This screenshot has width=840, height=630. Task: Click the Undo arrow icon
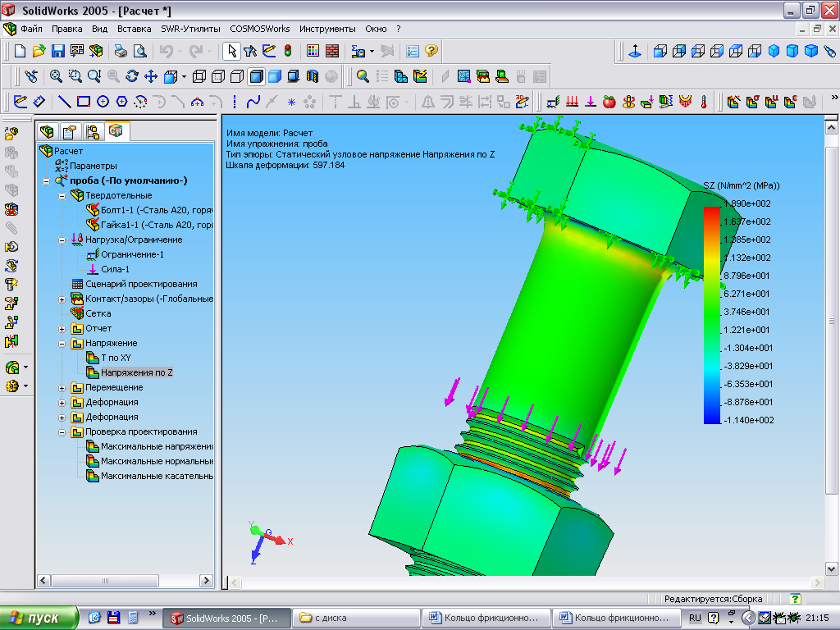167,51
